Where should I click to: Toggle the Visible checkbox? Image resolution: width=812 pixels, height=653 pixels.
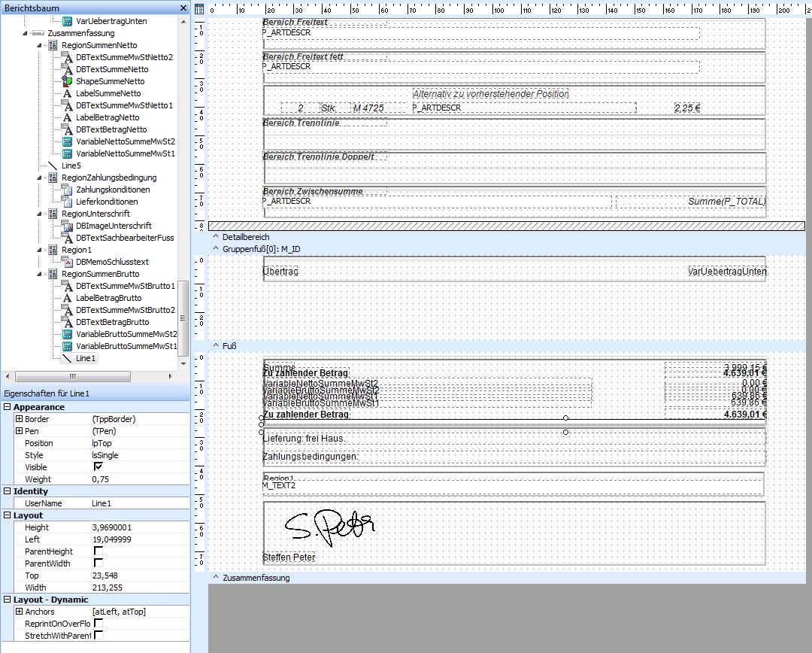[98, 467]
